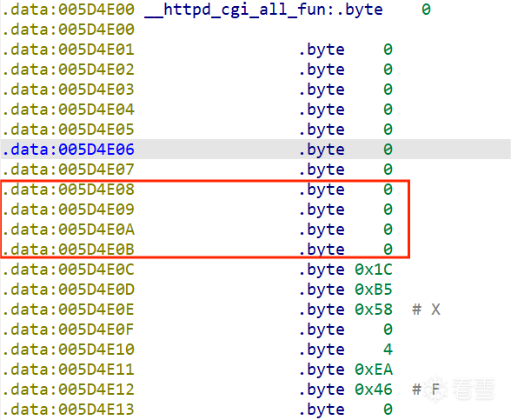
Task: Click address .data:005D4E0C
Action: coord(69,270)
